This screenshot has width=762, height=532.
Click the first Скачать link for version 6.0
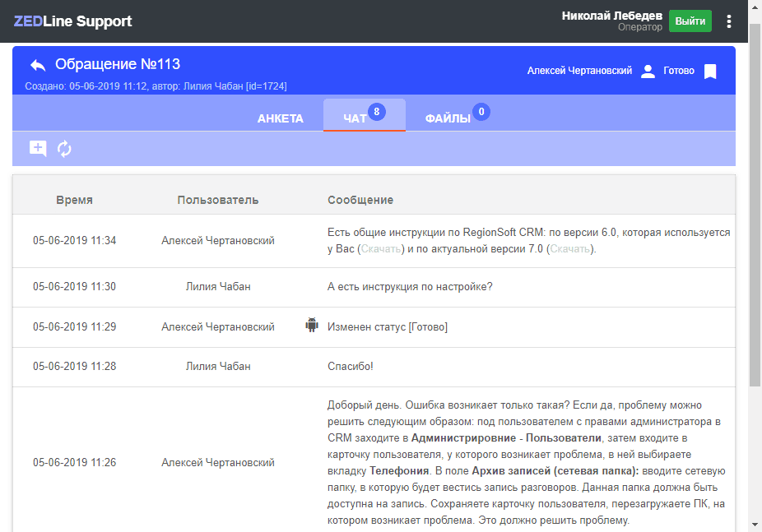(x=381, y=249)
